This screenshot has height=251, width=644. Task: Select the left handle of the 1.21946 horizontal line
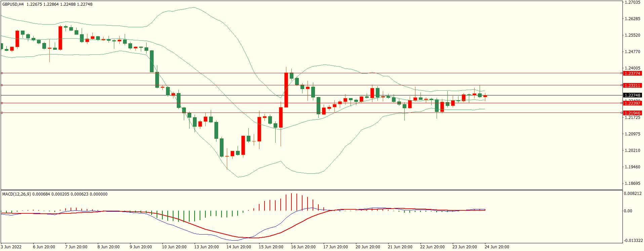tap(2, 113)
